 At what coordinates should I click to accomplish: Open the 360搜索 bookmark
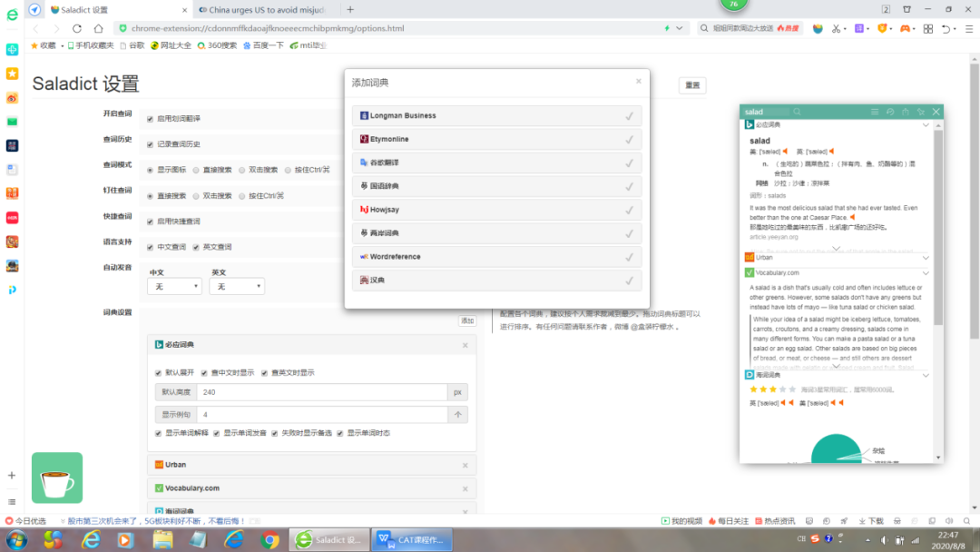coord(217,45)
